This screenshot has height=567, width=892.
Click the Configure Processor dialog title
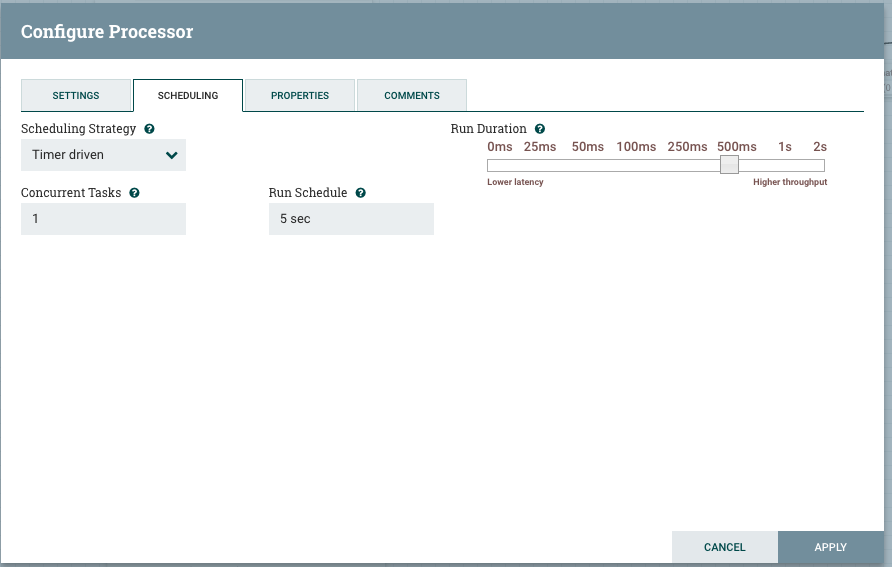pos(107,32)
